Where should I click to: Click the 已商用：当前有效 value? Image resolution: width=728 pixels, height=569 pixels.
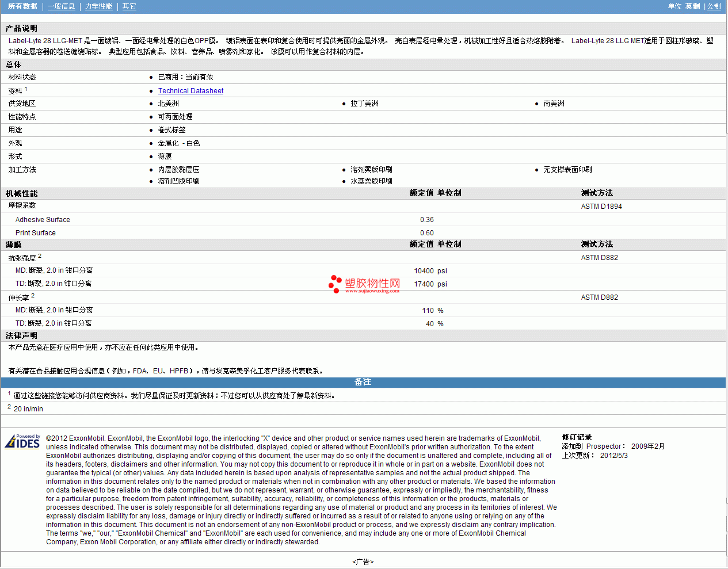click(185, 77)
